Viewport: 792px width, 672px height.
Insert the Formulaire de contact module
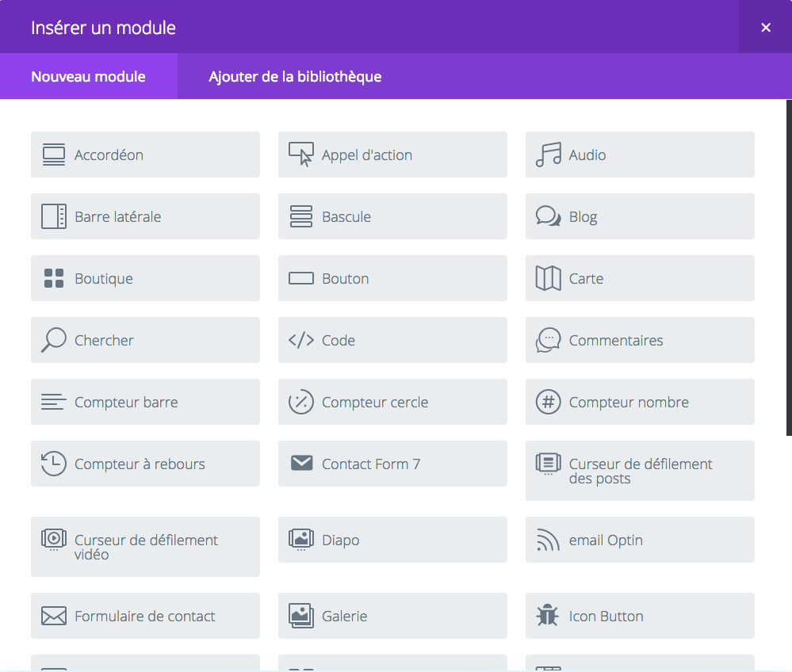coord(145,616)
